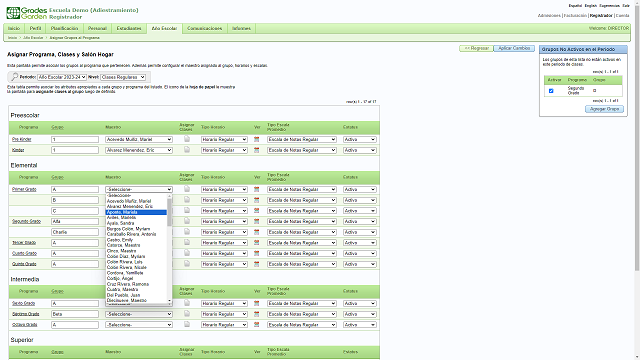The height and width of the screenshot is (360, 640).
Task: Choose Ayala, Sandra in teacher list
Action: click(x=136, y=223)
